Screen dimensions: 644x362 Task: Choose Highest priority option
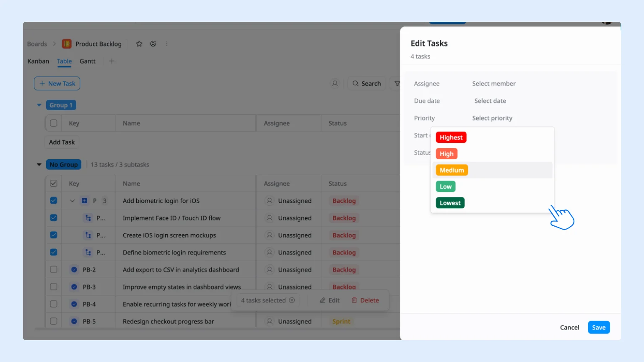click(x=451, y=137)
